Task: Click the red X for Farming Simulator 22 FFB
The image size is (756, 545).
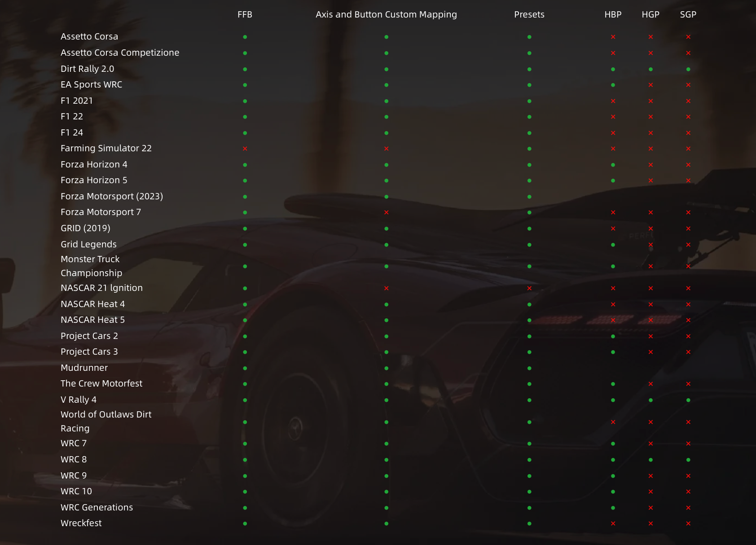Action: point(245,149)
